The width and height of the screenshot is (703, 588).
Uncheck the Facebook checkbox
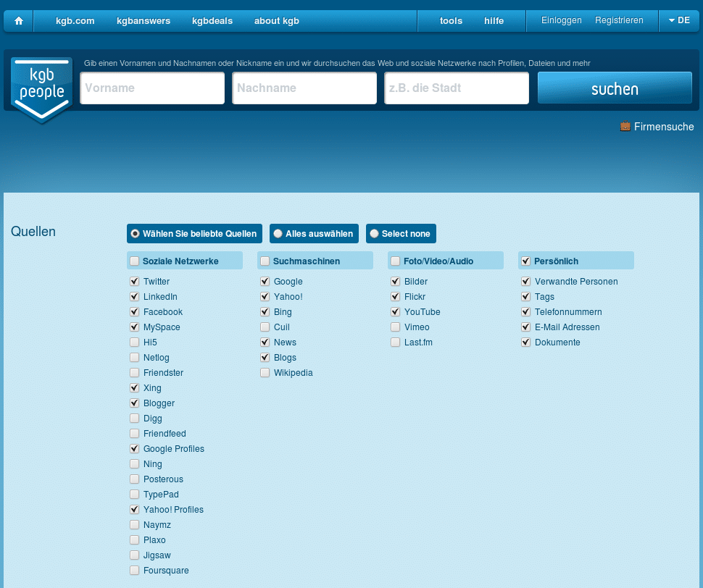tap(135, 311)
